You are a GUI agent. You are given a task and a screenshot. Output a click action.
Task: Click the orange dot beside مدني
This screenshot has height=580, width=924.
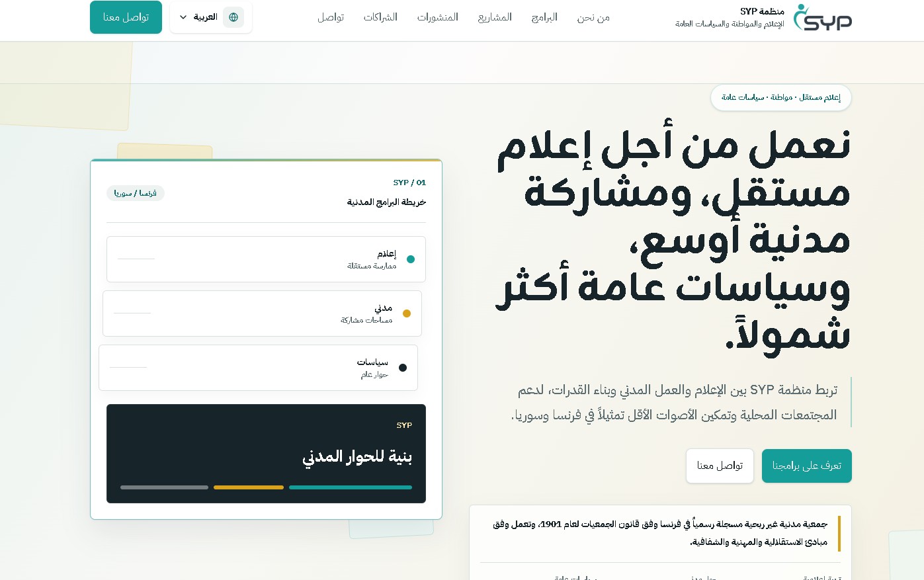pos(407,313)
